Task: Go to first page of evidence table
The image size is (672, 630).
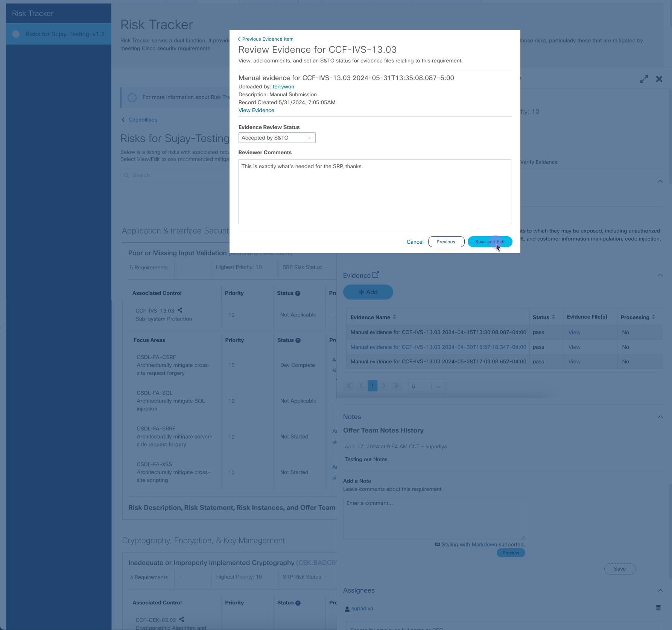Action: point(349,386)
